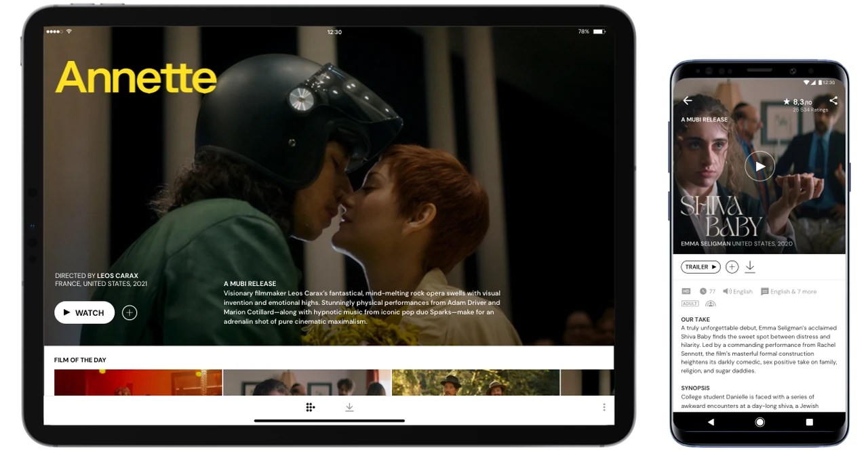The image size is (868, 450).
Task: Open the three-dot overflow menu on the tablet
Action: 604,406
